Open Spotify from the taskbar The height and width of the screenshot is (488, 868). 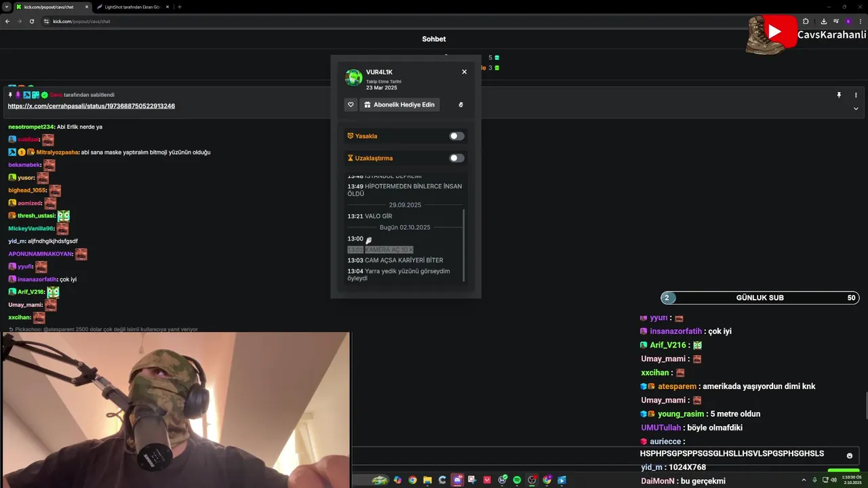517,481
